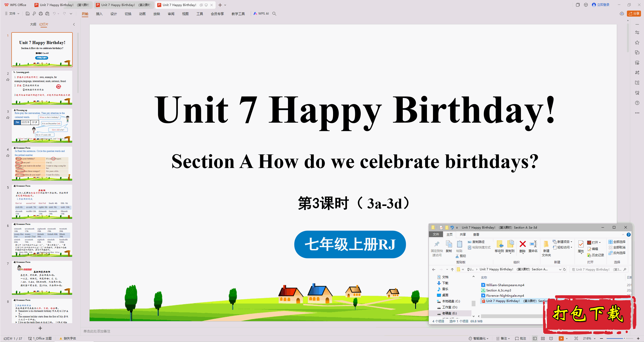Open print preview from the quick toolbar

[x=47, y=14]
